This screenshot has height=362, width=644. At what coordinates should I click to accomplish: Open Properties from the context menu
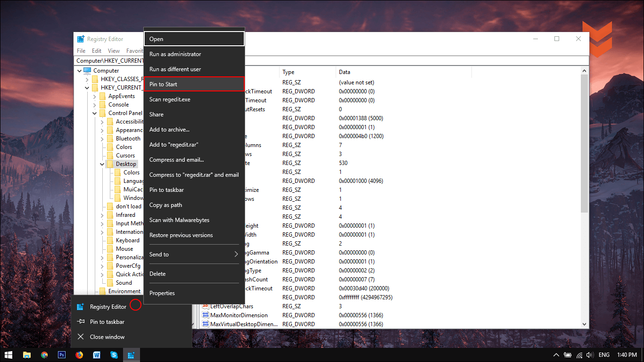pos(194,293)
